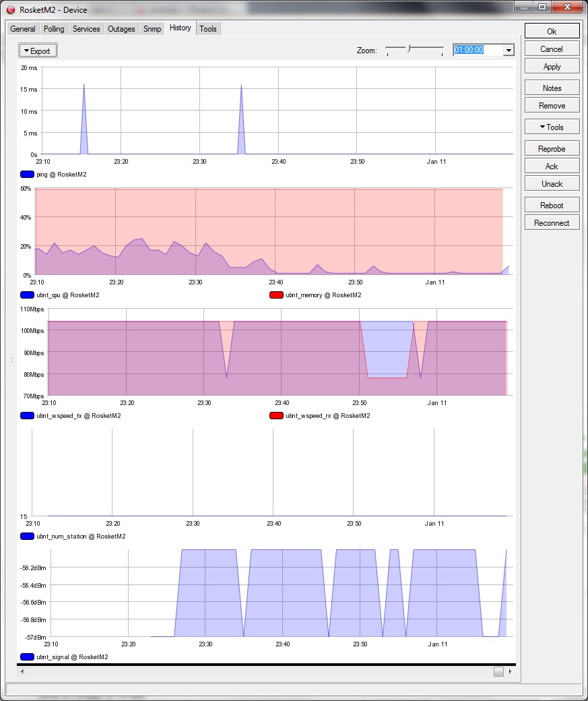588x701 pixels.
Task: Switch to the Polling tab
Action: click(54, 29)
